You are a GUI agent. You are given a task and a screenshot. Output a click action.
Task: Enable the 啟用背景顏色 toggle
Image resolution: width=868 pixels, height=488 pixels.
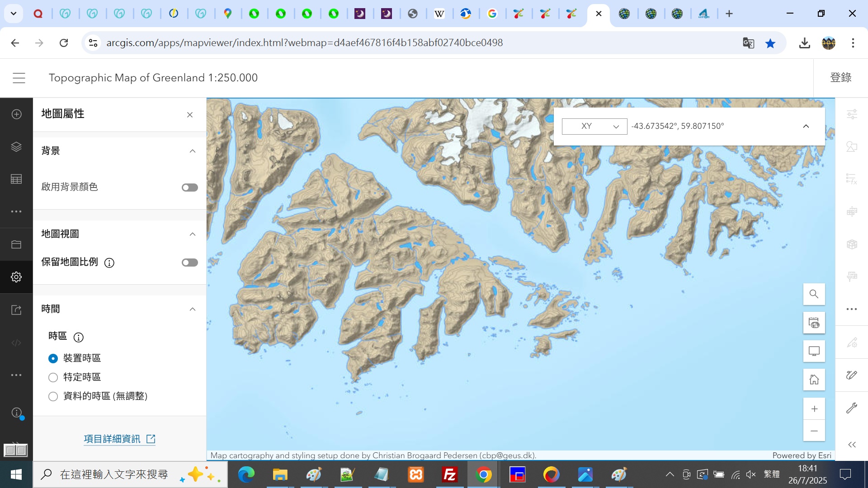(x=189, y=188)
